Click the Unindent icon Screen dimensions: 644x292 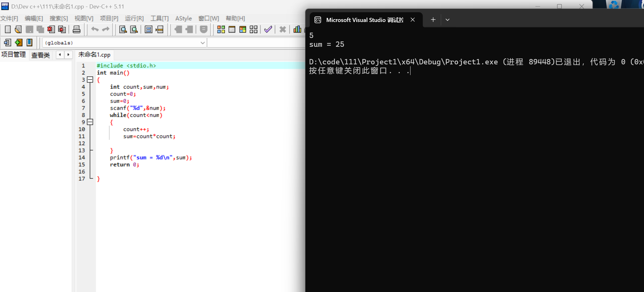pos(189,30)
